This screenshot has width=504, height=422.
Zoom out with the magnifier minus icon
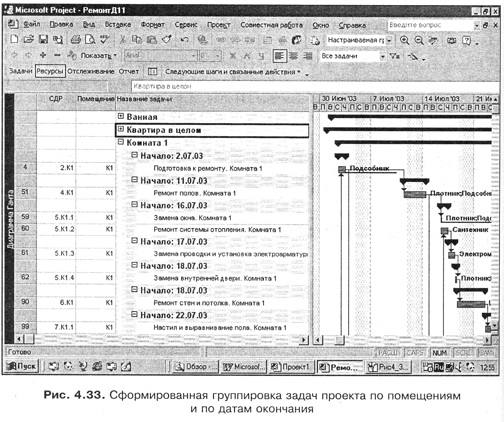coord(419,40)
